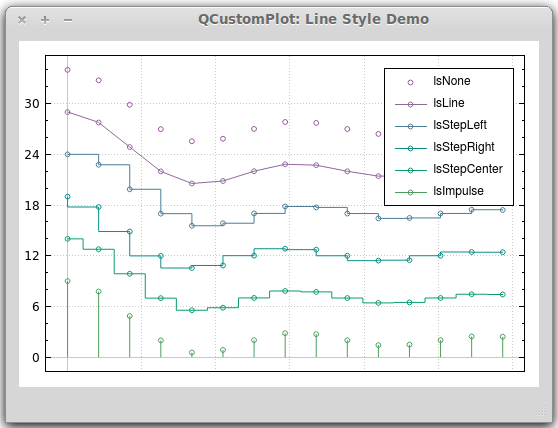Click the lsLine legend line marker
Viewport: 558px width, 428px height.
[411, 104]
